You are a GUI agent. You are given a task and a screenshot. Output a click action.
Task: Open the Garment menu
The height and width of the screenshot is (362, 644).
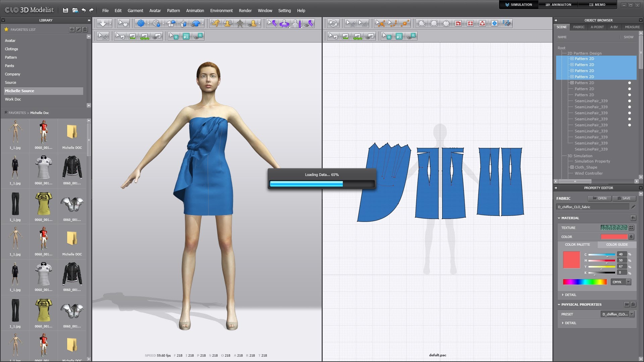pos(135,11)
